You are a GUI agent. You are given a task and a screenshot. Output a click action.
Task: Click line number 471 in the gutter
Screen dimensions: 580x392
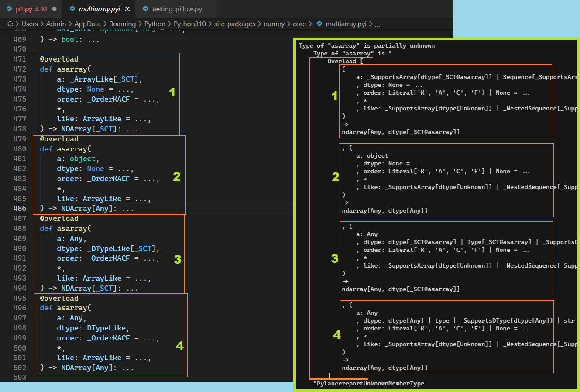(x=20, y=59)
